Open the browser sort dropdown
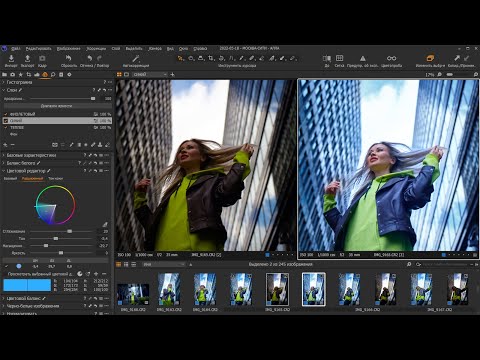The image size is (480, 360). (x=163, y=264)
